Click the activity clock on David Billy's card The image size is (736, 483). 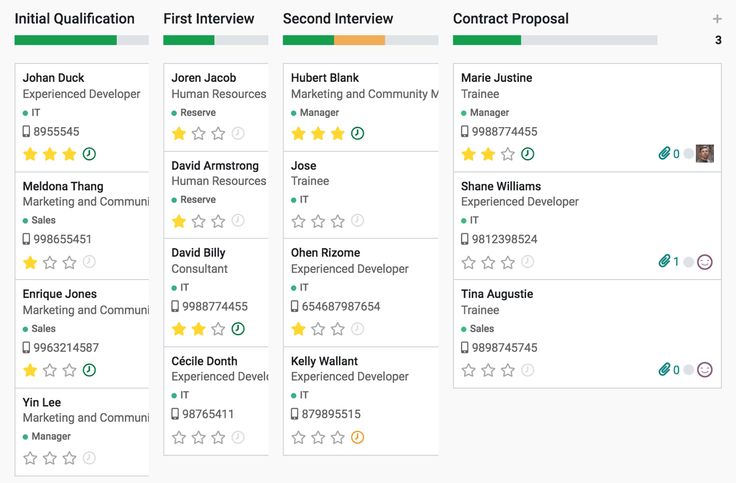pos(238,328)
